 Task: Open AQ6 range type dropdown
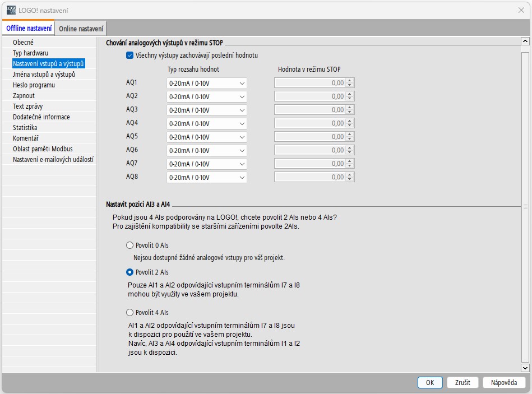(207, 151)
